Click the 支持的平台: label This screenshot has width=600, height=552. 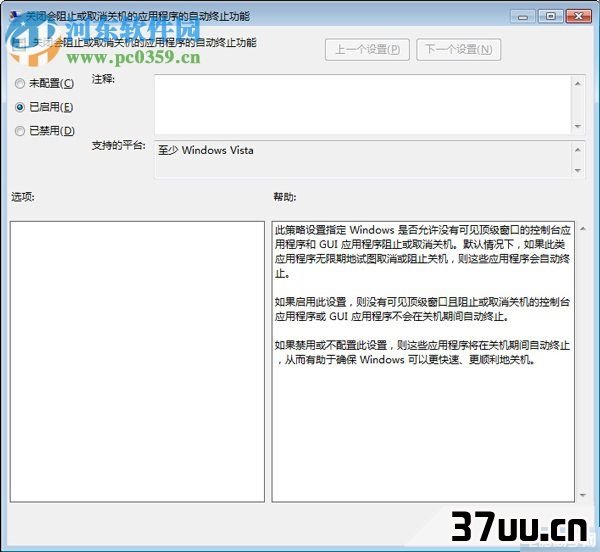point(119,145)
